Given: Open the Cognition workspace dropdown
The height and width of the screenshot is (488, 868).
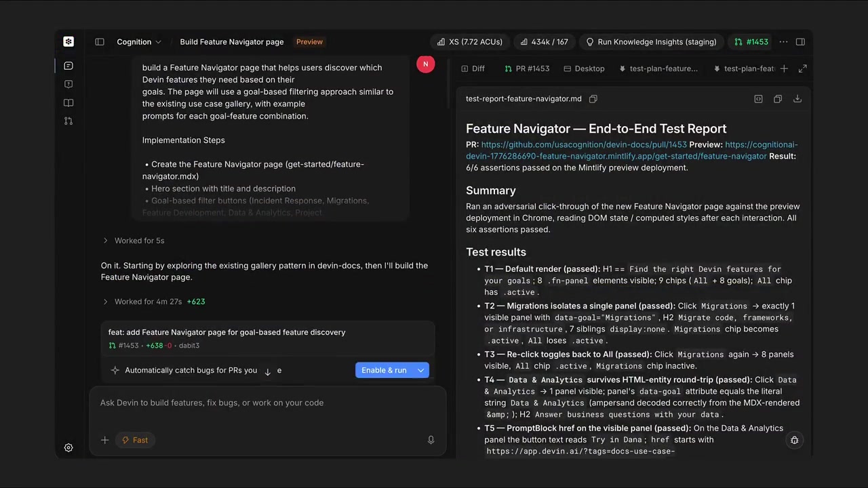Looking at the screenshot, I should point(139,42).
